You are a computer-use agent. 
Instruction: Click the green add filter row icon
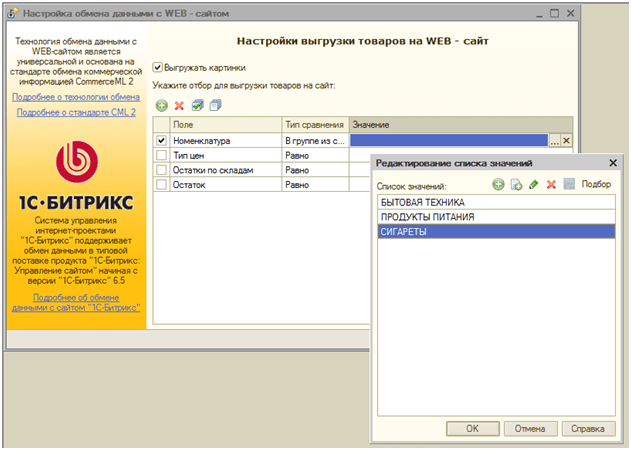[162, 106]
